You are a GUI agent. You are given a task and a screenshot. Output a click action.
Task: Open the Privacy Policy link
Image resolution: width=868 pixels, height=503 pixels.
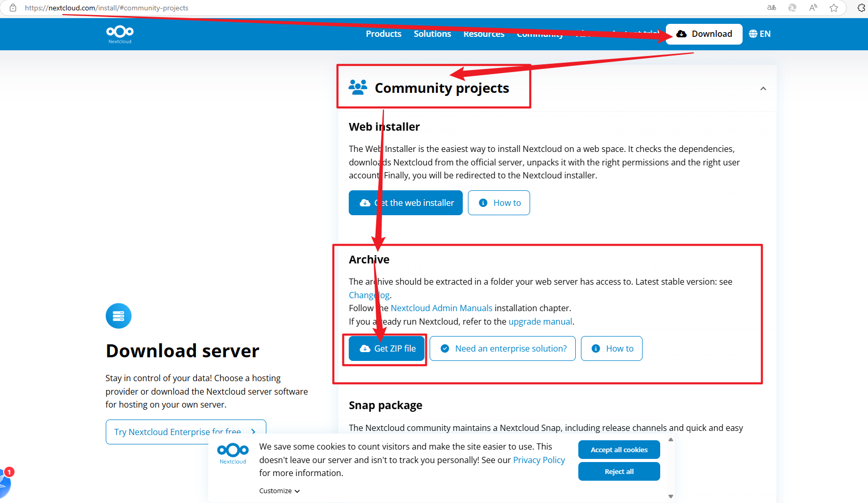[x=539, y=460]
